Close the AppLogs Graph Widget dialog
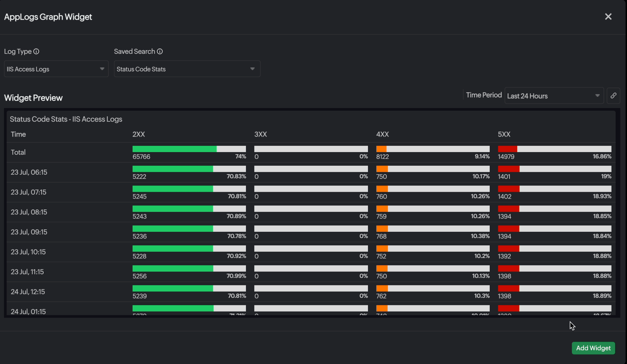627x364 pixels. 608,17
